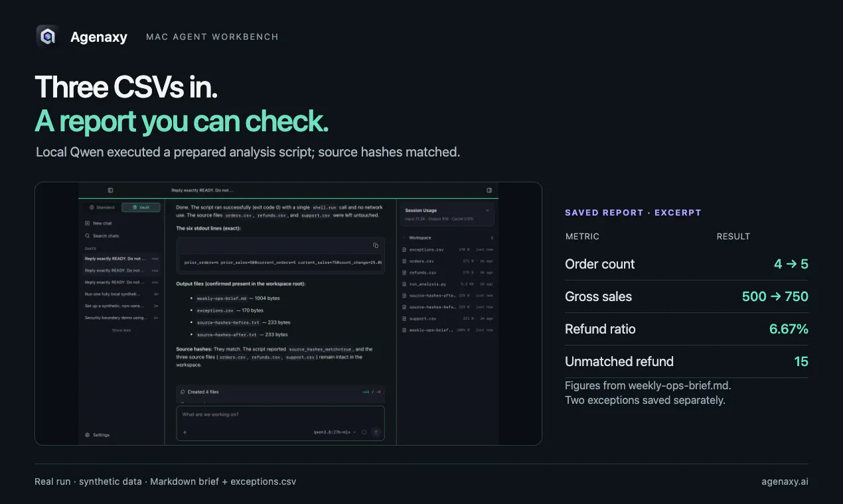Copy the stdout code block
Viewport: 843px width, 504px height.
(376, 245)
